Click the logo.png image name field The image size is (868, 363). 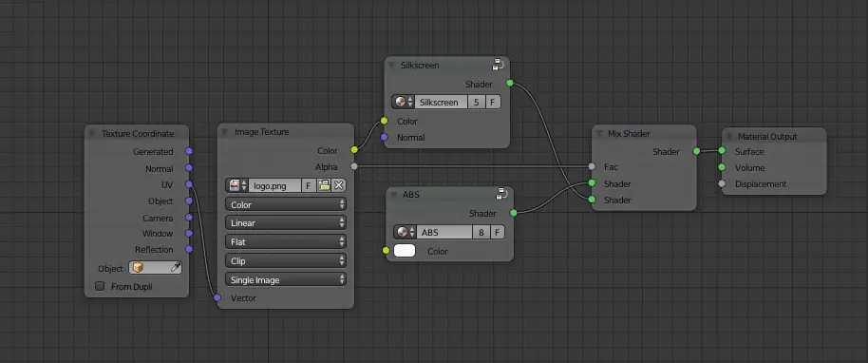(x=275, y=185)
